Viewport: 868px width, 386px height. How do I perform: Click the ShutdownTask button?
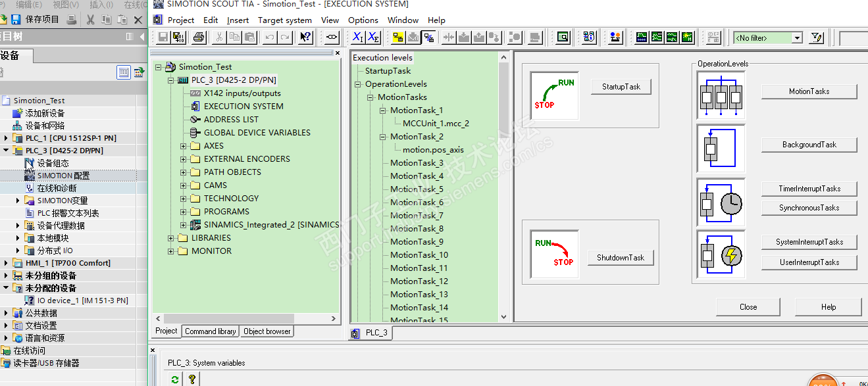pos(621,258)
